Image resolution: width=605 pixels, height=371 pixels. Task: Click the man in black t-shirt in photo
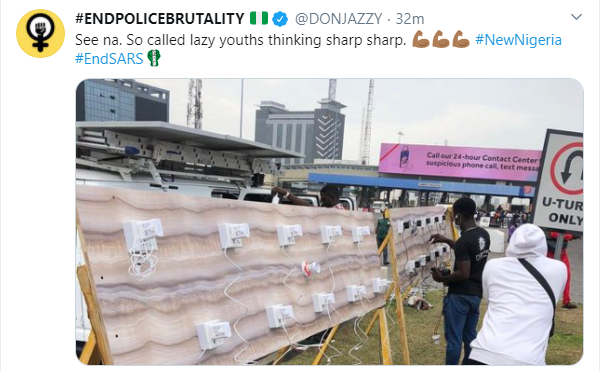[x=461, y=280]
